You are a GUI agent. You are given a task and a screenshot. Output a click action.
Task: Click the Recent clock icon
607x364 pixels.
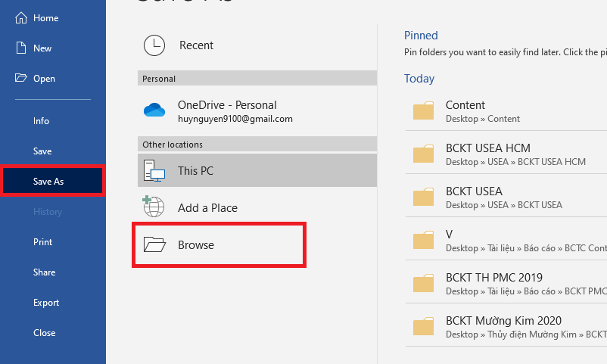pos(154,45)
